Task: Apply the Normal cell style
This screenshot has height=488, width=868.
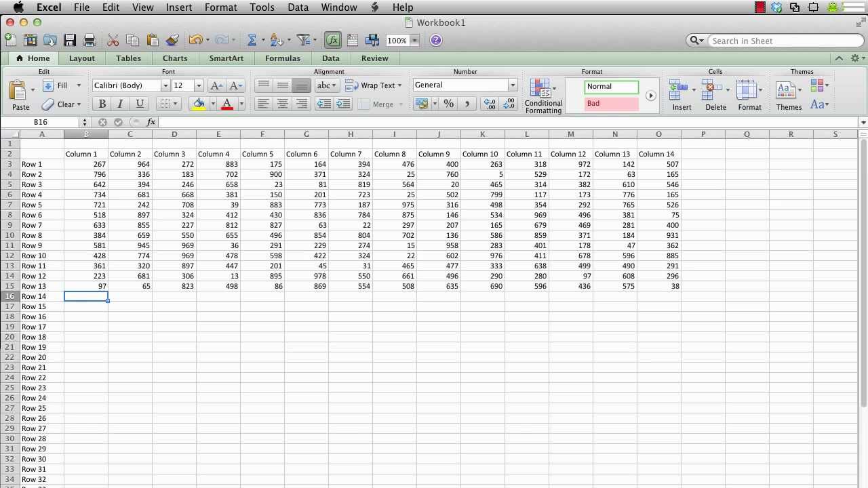Action: tap(611, 87)
